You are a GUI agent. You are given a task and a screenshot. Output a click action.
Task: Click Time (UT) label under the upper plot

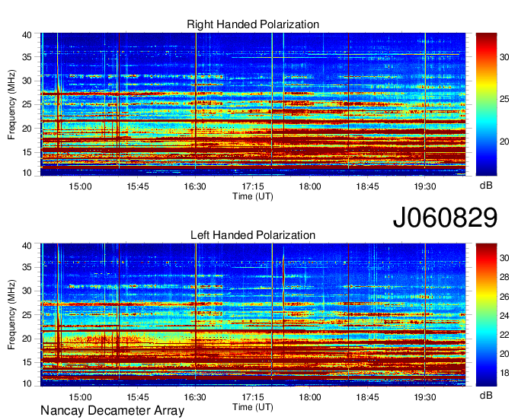(x=253, y=196)
